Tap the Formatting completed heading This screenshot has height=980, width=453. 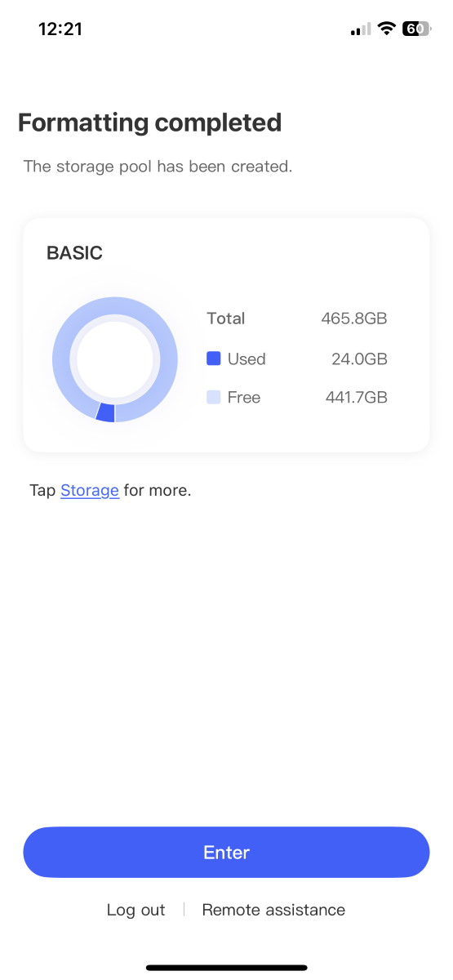click(150, 122)
